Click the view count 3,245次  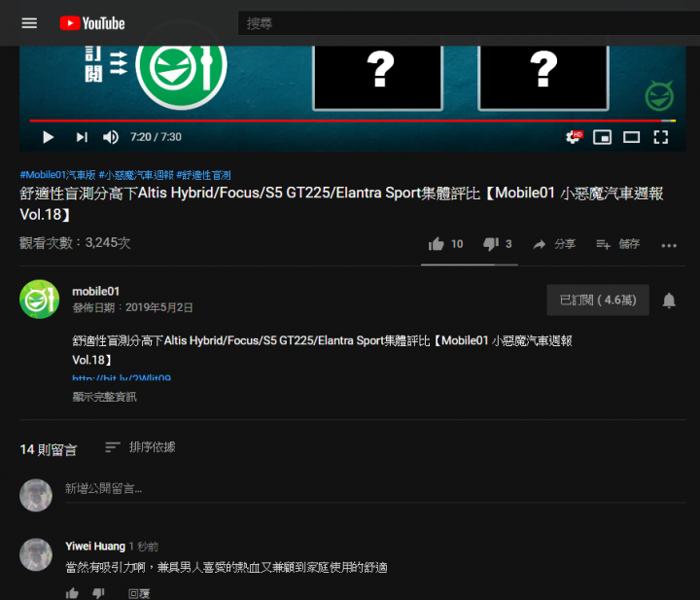[x=75, y=243]
